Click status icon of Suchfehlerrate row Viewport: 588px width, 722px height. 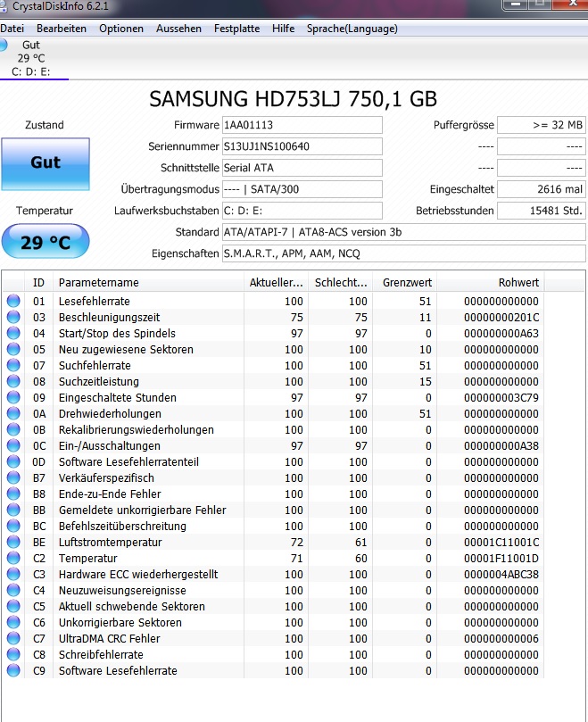click(13, 366)
